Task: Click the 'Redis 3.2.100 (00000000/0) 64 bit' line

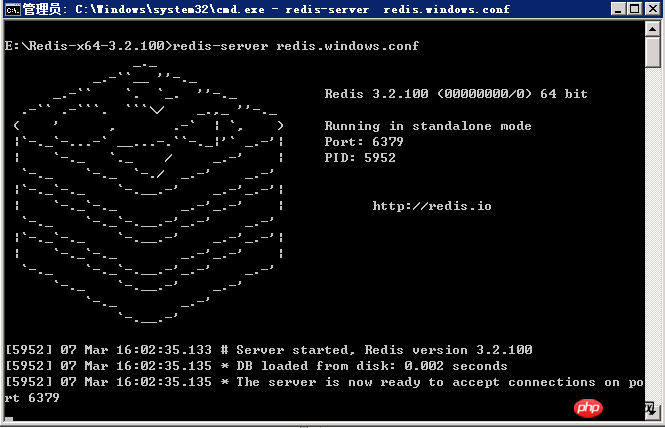Action: [x=456, y=93]
